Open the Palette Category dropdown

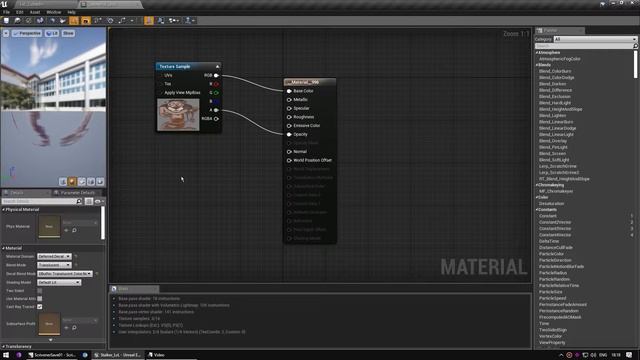point(595,39)
